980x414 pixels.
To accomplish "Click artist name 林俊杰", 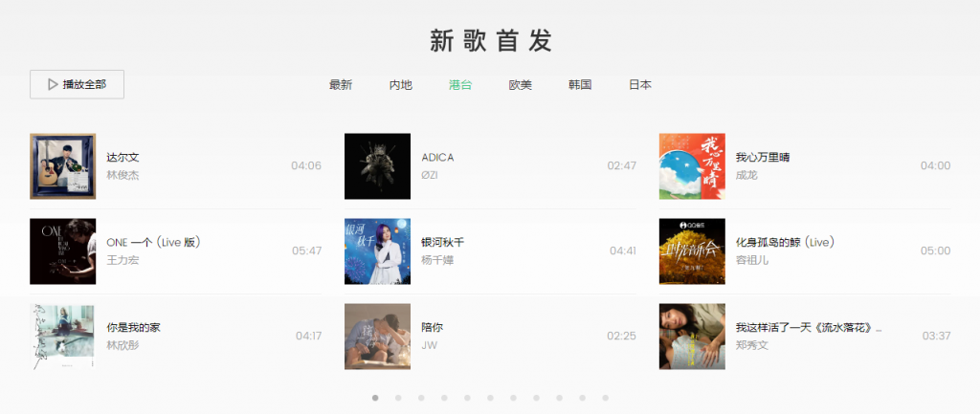I will tap(122, 175).
